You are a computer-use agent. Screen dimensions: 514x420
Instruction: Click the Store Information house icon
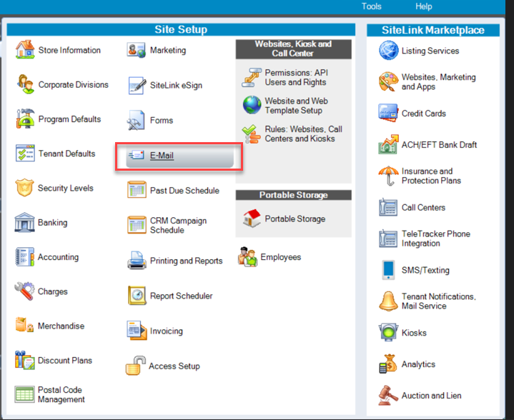click(x=25, y=49)
